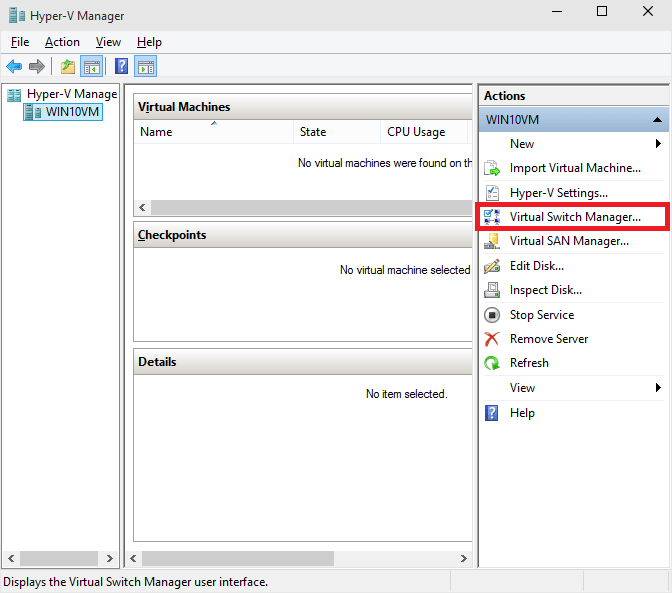This screenshot has width=672, height=593.
Task: Click left arrow of Virtual Machines scrollbar
Action: [142, 208]
